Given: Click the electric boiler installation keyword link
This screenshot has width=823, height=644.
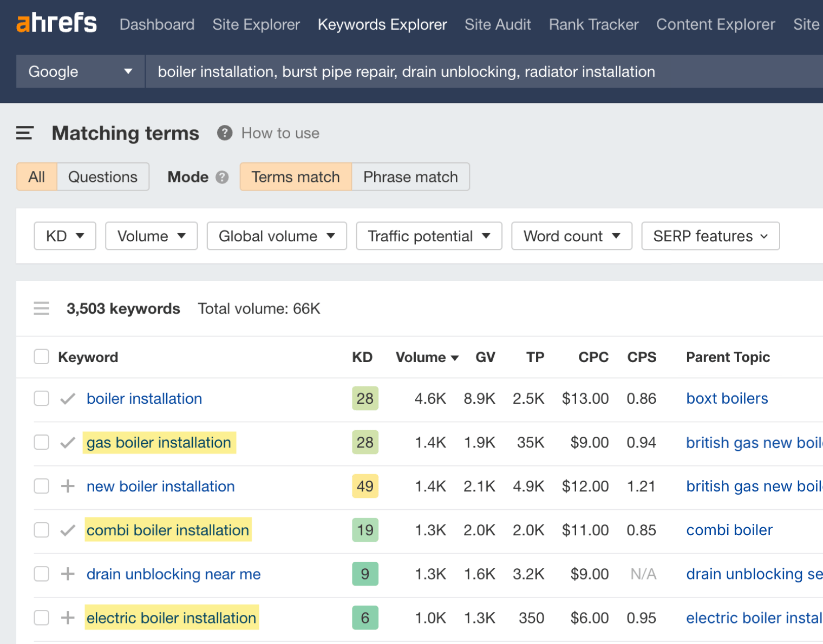Looking at the screenshot, I should (x=172, y=617).
